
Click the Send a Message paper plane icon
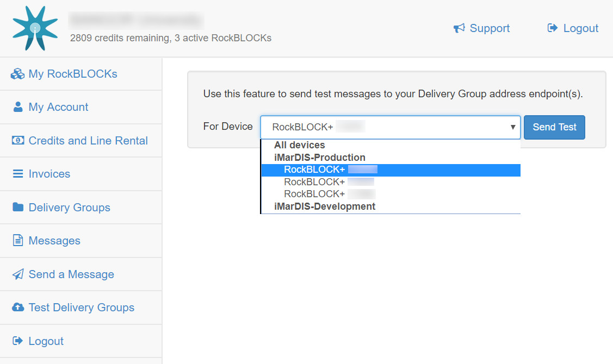coord(18,274)
